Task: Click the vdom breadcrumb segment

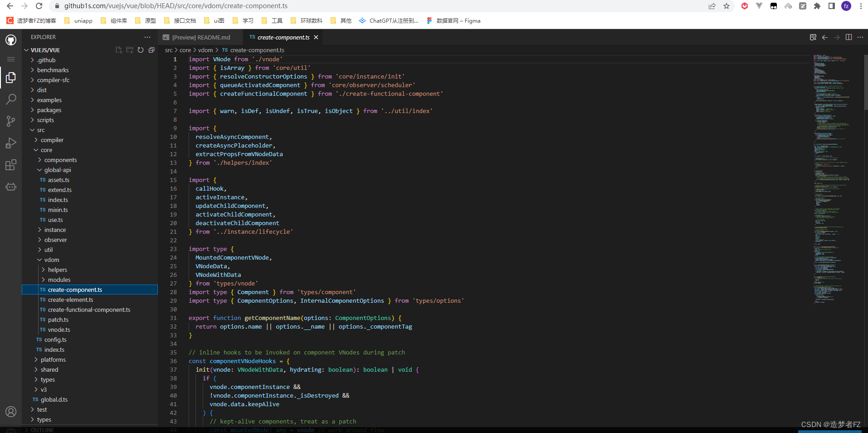Action: pyautogui.click(x=205, y=50)
